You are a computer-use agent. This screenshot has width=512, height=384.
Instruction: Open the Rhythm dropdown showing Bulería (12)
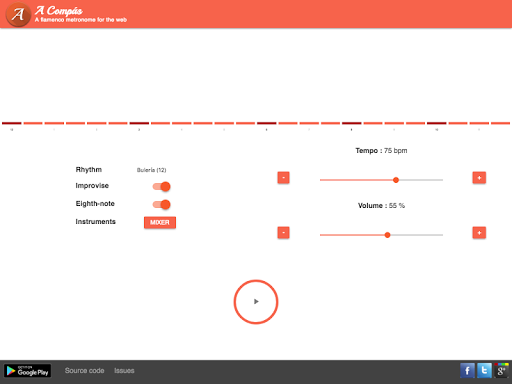point(151,170)
